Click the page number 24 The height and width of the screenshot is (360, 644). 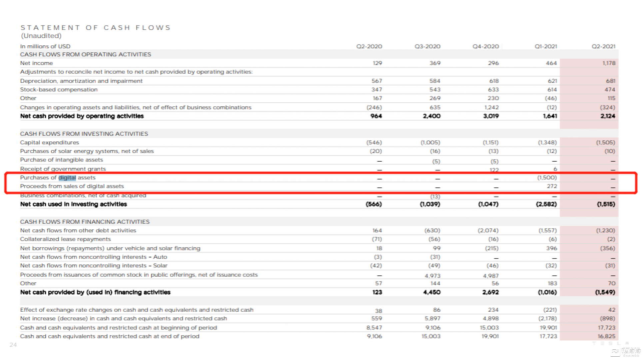13,345
